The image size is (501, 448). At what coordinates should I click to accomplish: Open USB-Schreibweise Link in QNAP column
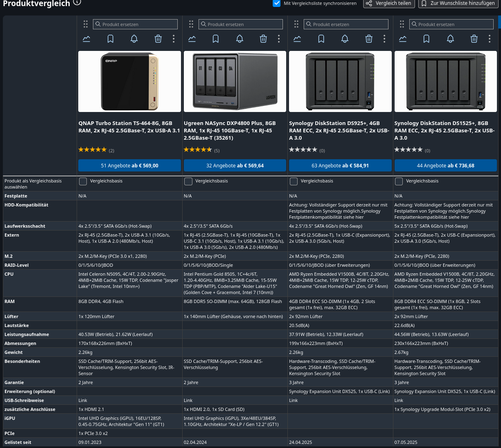click(x=83, y=400)
